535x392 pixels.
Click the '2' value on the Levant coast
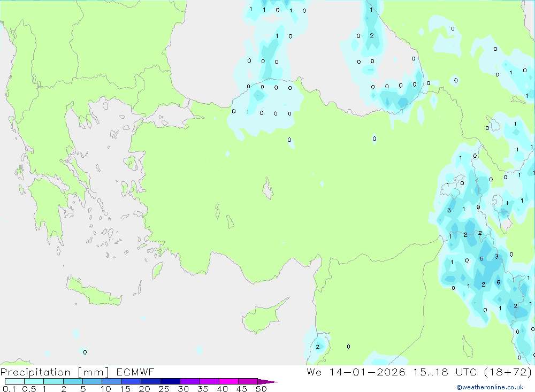[x=318, y=347]
